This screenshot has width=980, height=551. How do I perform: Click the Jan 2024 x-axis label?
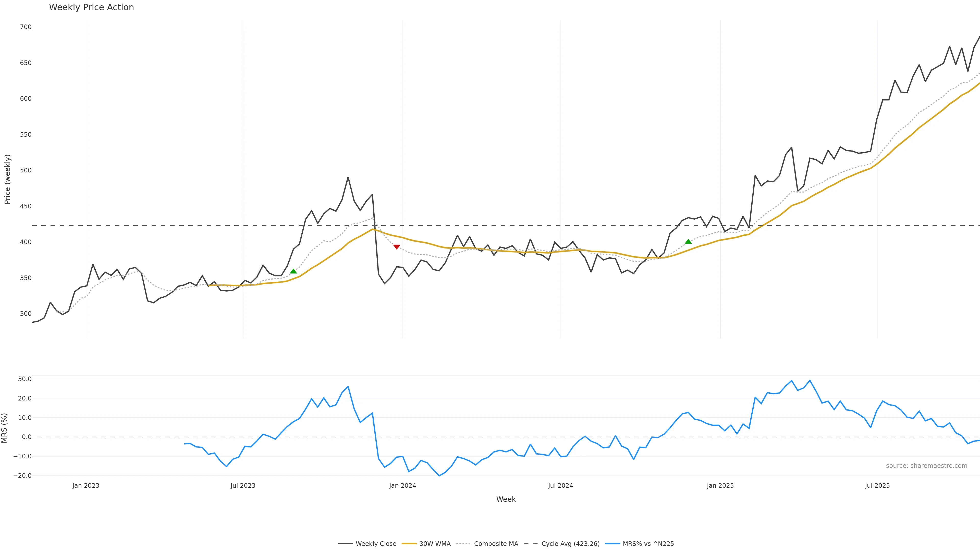[402, 486]
